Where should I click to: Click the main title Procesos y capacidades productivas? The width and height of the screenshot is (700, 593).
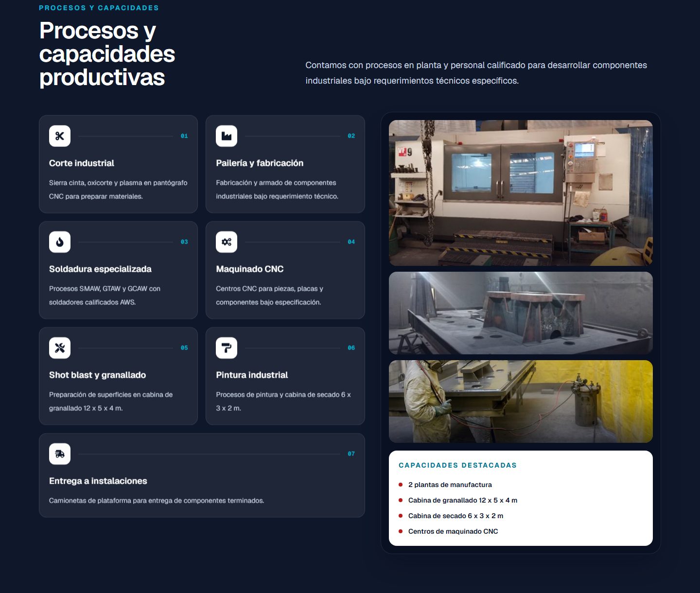[x=107, y=54]
